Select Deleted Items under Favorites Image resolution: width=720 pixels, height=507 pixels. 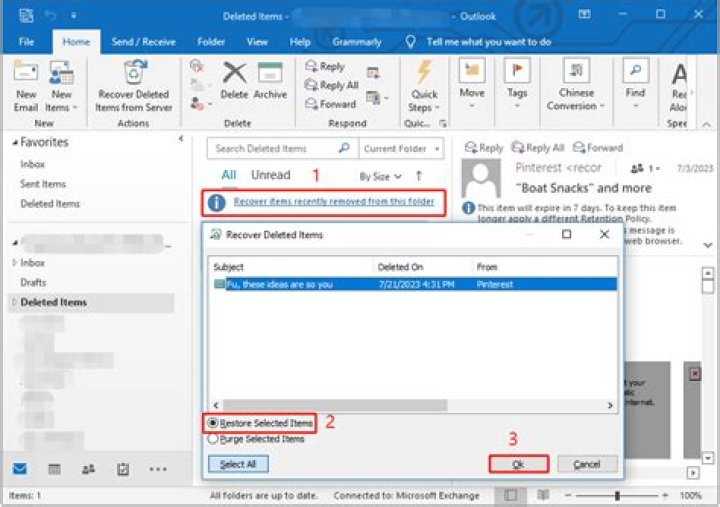coord(50,204)
